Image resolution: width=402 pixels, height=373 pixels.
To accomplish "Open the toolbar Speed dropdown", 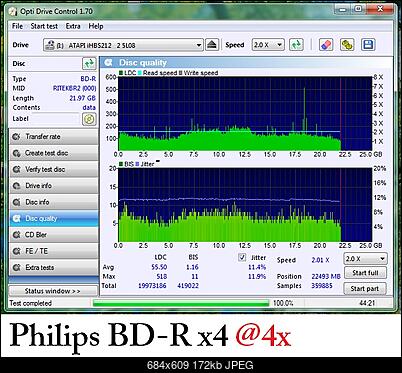I will (x=268, y=45).
